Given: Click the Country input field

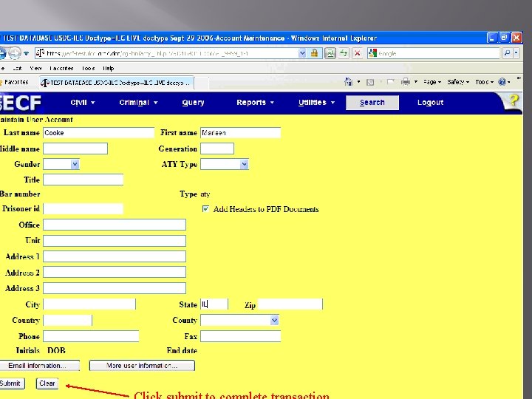Looking at the screenshot, I should point(67,320).
